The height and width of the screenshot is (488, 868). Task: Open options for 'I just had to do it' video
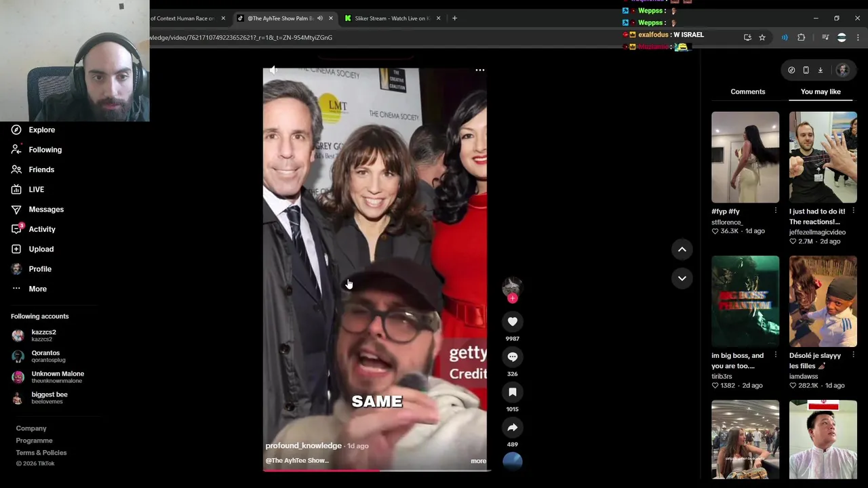point(853,211)
